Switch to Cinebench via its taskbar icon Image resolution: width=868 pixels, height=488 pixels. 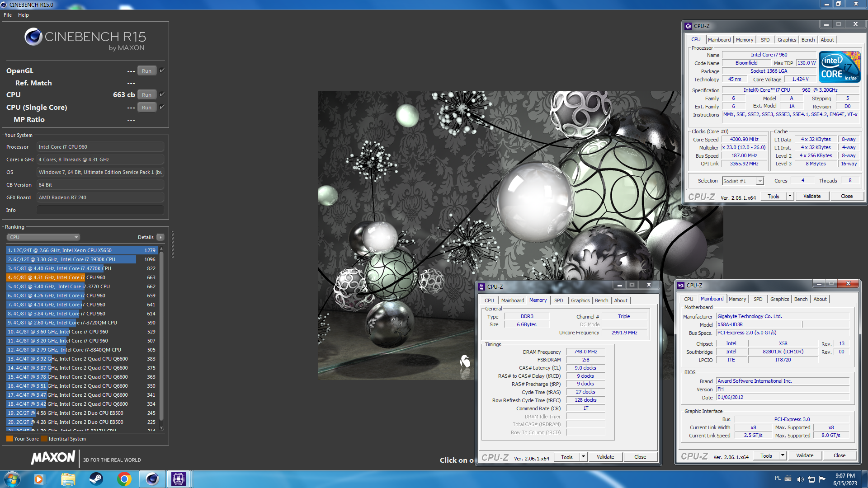coord(152,479)
